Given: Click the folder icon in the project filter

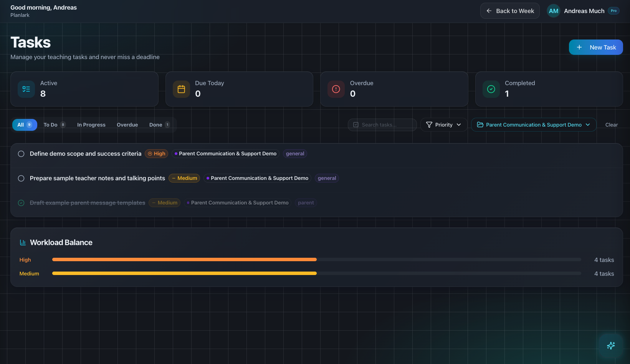Looking at the screenshot, I should (x=481, y=125).
